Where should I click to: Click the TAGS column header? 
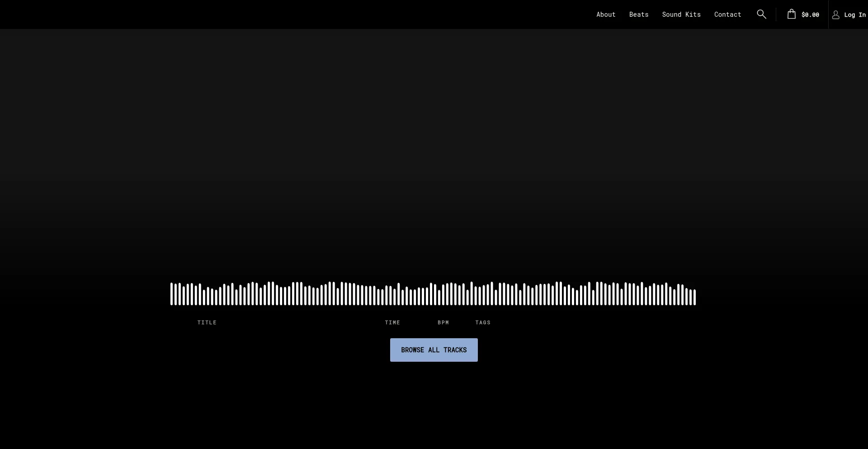pos(483,322)
